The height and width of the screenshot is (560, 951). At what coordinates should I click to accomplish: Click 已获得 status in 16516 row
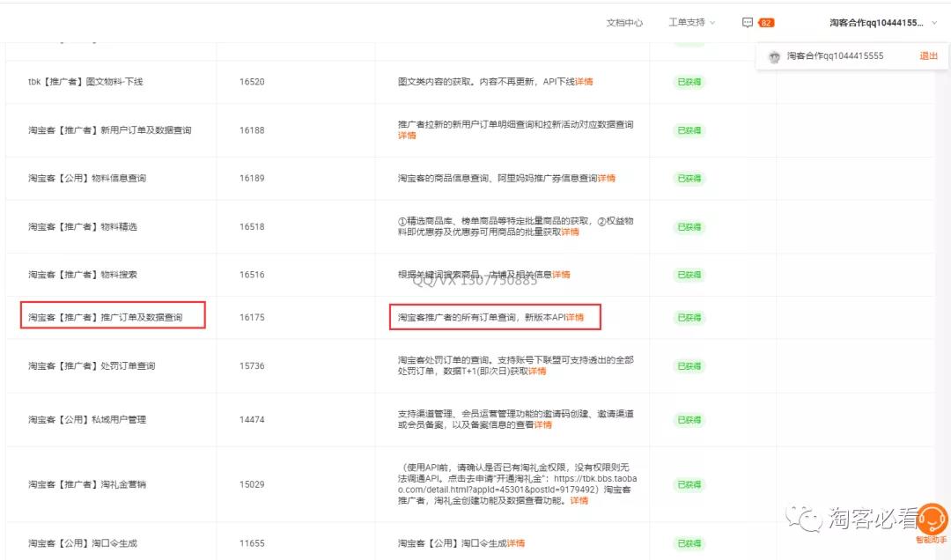tap(689, 275)
